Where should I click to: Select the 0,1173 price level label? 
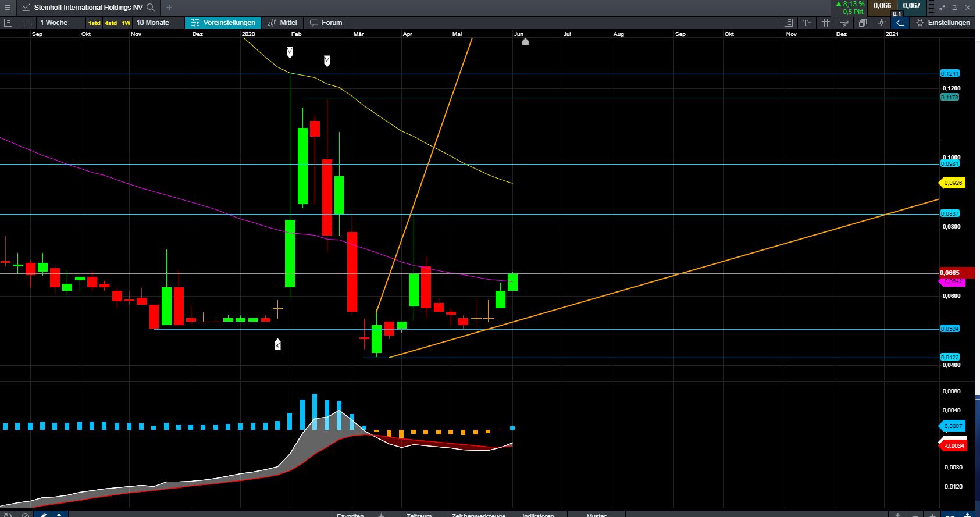[950, 97]
